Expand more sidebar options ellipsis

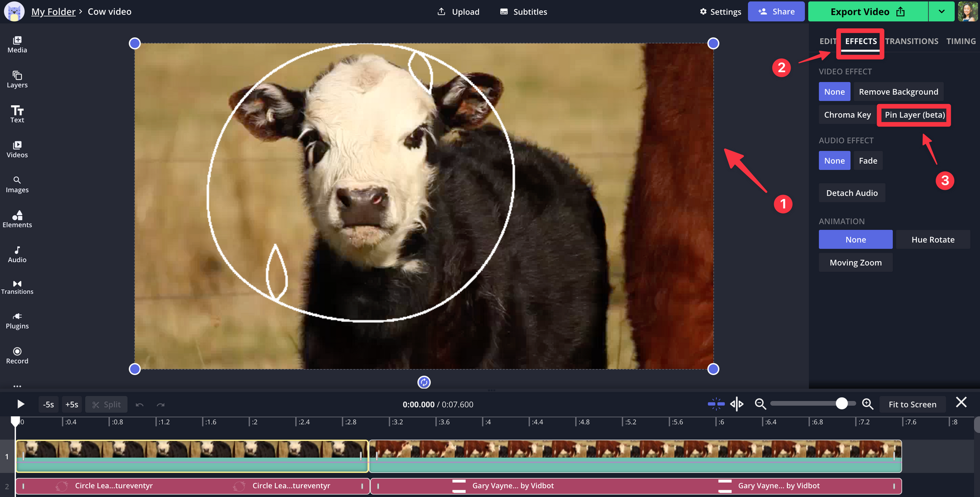17,386
